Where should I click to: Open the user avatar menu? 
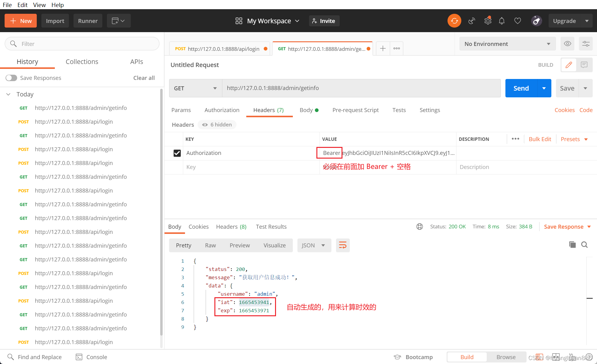[536, 21]
